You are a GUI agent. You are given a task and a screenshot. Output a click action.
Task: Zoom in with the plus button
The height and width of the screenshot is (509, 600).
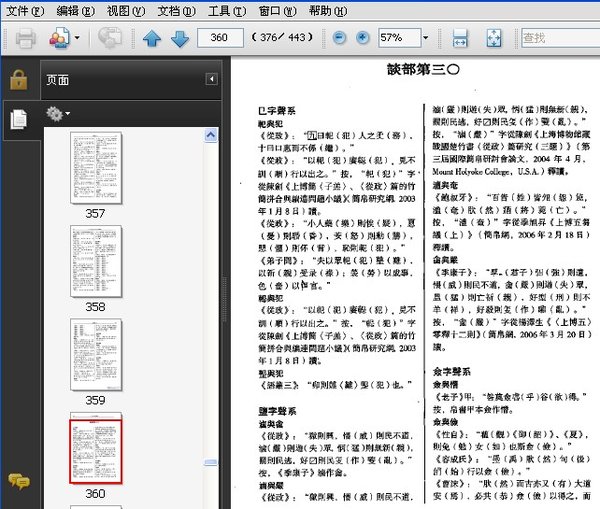362,38
